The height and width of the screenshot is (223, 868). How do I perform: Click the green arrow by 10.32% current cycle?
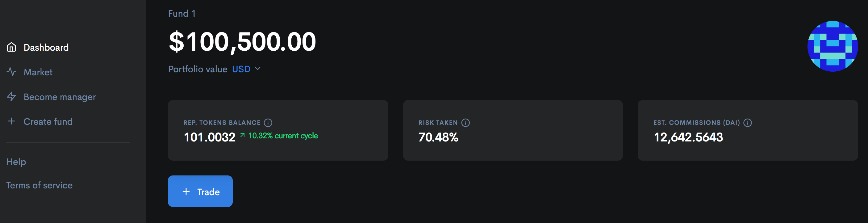coord(242,135)
